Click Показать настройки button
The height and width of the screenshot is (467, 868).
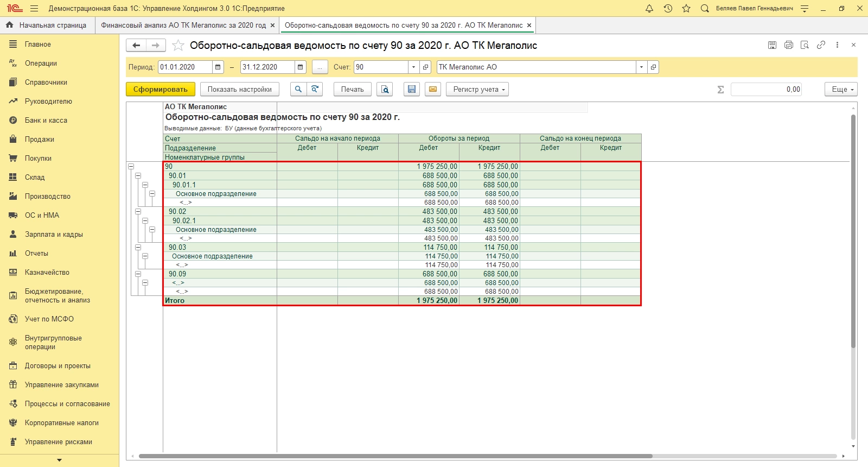[x=239, y=90]
